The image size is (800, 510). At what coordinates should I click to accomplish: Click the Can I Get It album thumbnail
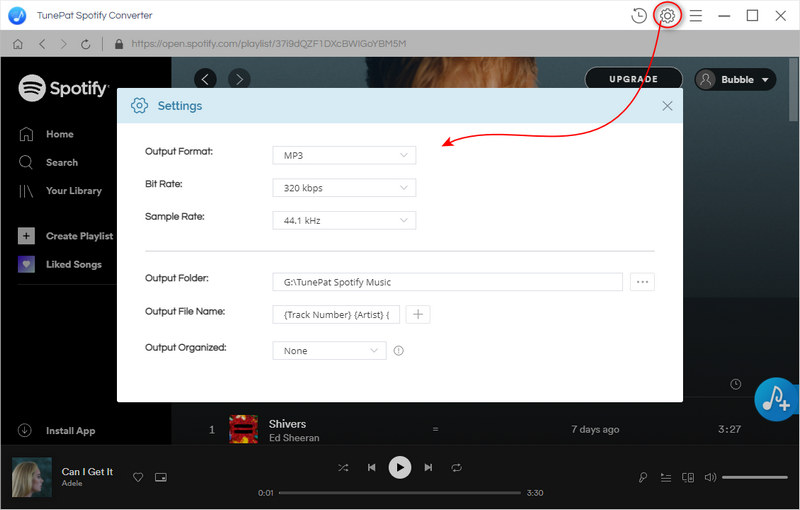pyautogui.click(x=32, y=477)
